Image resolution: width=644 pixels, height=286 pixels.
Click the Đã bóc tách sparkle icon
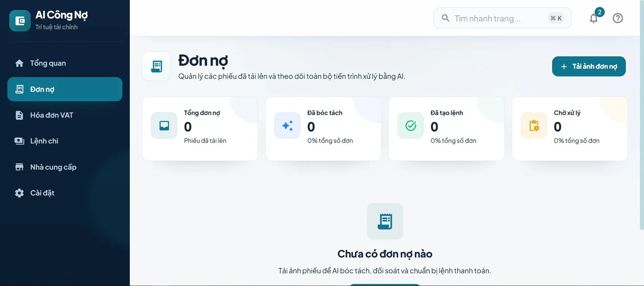287,126
